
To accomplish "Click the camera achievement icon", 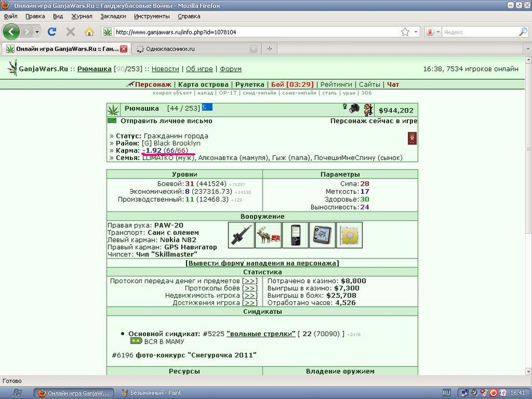I will tap(354, 109).
